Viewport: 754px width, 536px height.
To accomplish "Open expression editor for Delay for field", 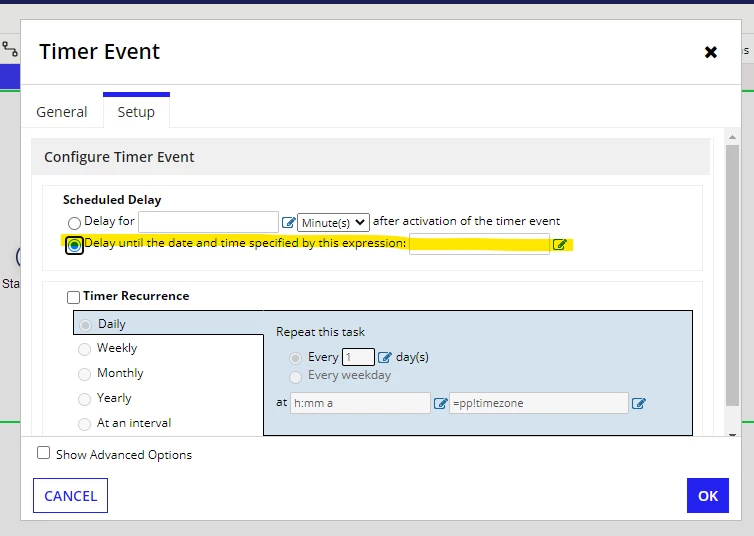I will [288, 222].
